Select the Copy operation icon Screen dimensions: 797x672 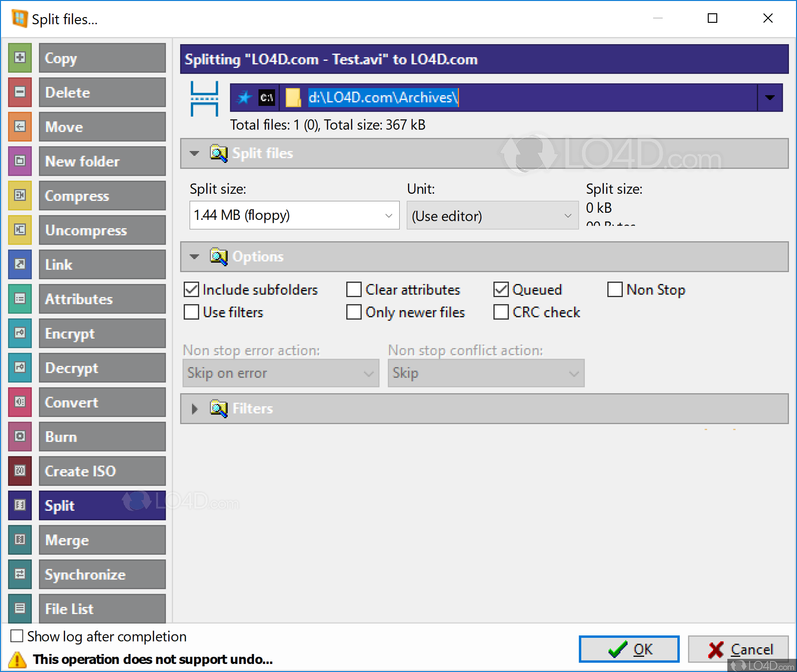(x=19, y=57)
